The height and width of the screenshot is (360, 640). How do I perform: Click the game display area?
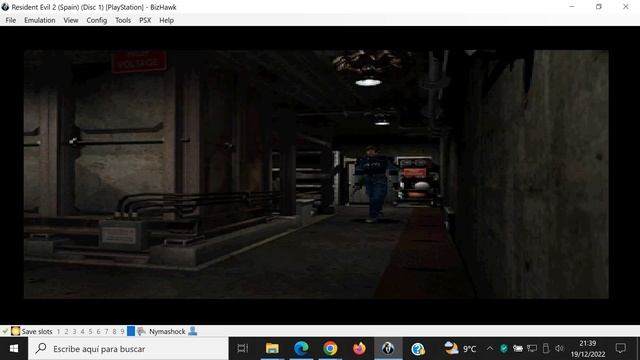click(x=316, y=174)
